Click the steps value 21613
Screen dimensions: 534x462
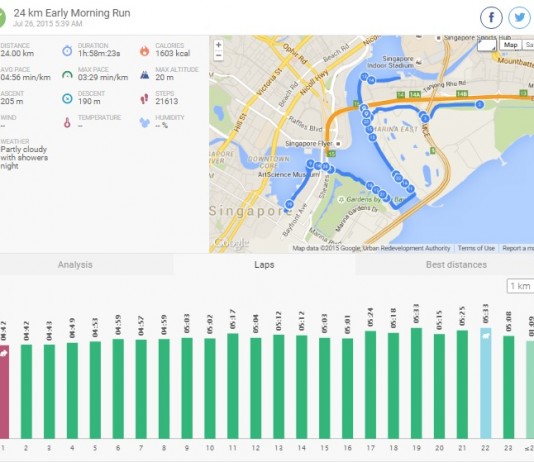coord(167,101)
